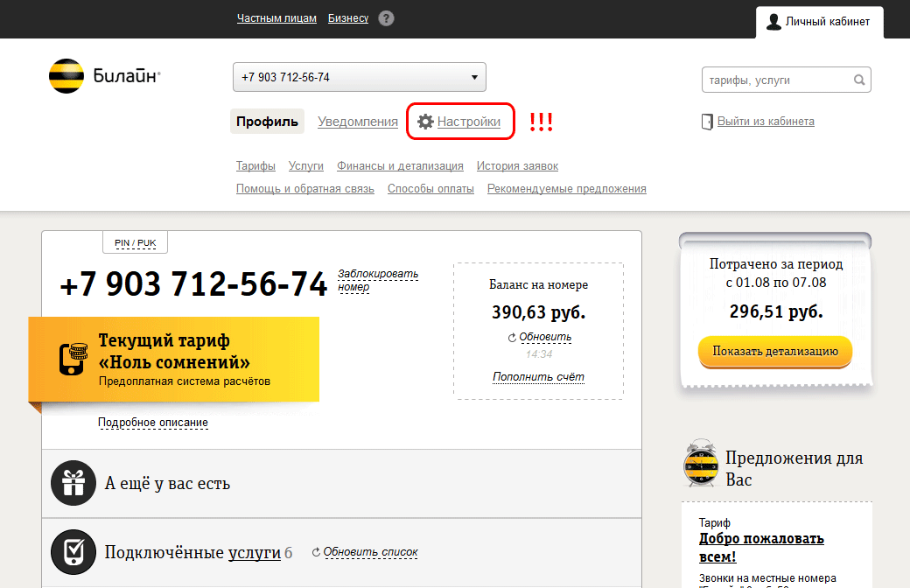Click the phone with coins tariff icon
The width and height of the screenshot is (910, 588).
point(73,360)
